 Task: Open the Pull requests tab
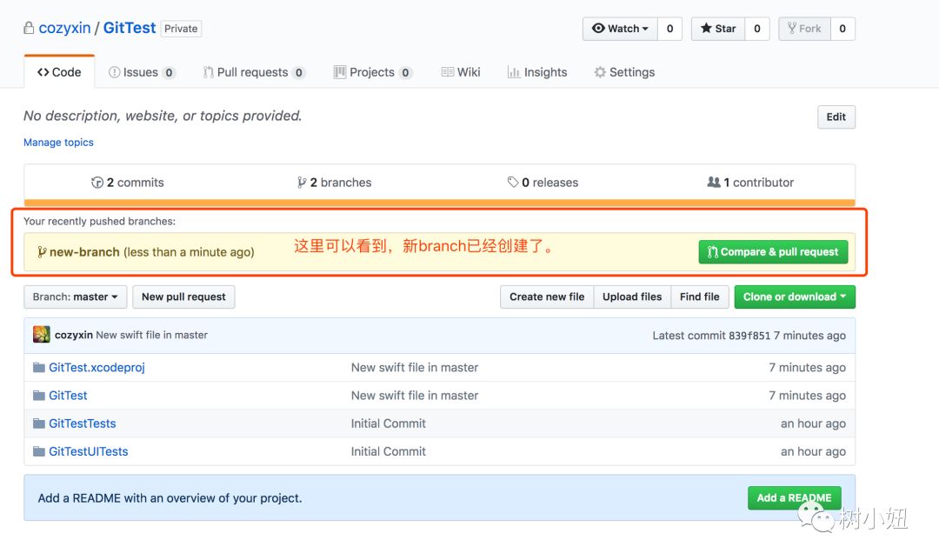point(255,72)
